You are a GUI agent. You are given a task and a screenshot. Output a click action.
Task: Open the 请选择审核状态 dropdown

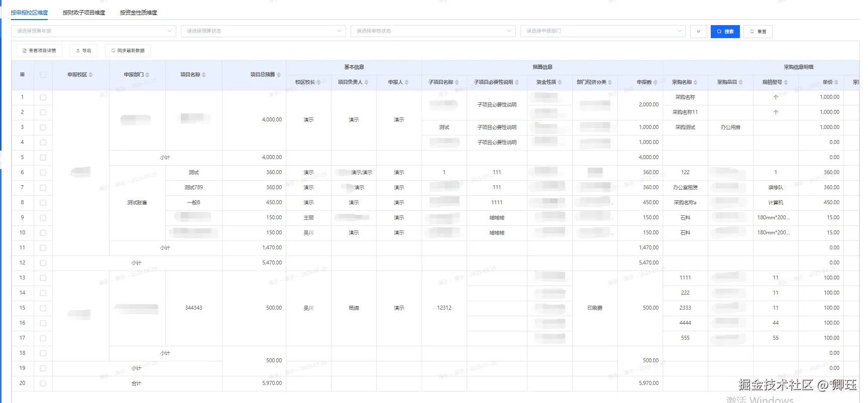pyautogui.click(x=433, y=31)
